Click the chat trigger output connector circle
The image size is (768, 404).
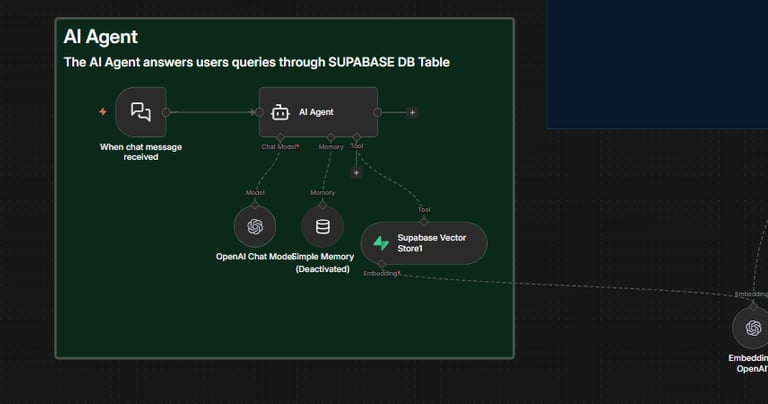point(166,112)
